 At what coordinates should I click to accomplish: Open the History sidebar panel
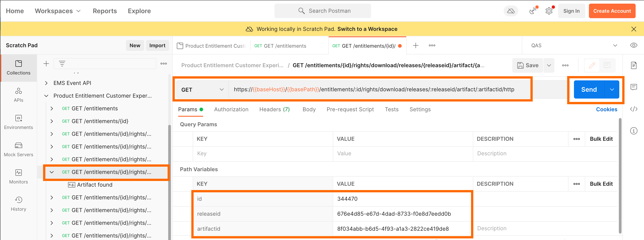(19, 204)
